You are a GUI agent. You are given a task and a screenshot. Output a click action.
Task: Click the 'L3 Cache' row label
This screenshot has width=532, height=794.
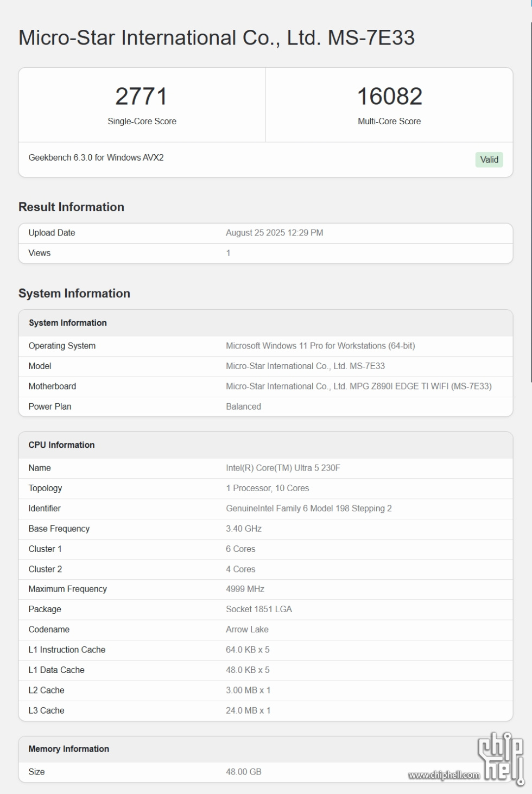[x=46, y=710]
